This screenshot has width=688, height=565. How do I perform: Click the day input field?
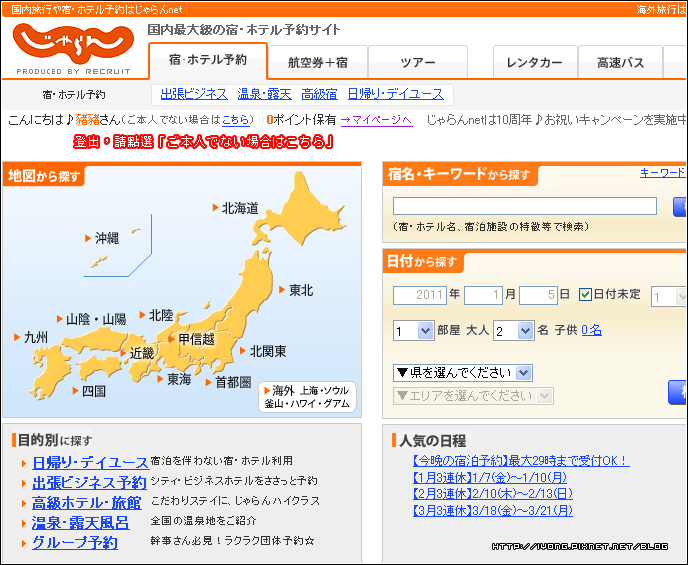click(x=538, y=295)
